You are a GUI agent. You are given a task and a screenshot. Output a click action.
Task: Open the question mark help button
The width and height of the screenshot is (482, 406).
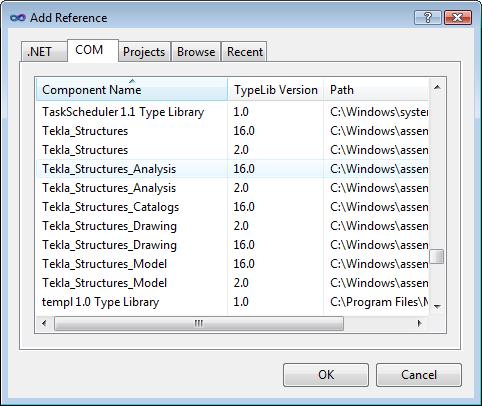click(x=428, y=17)
